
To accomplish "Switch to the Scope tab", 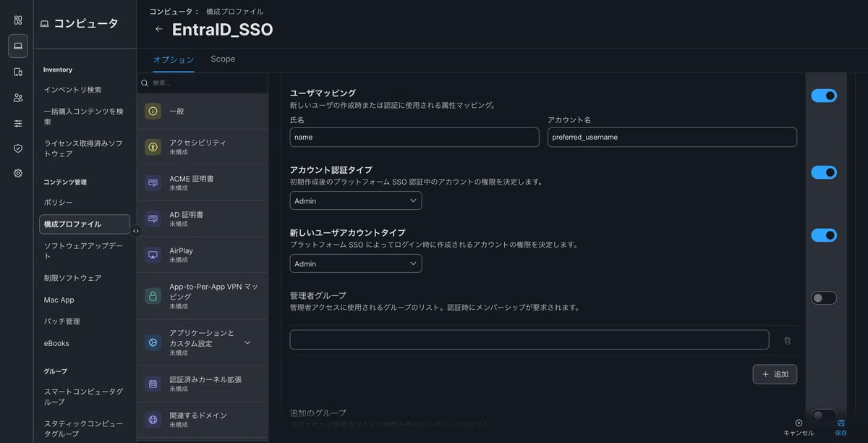I will 223,59.
